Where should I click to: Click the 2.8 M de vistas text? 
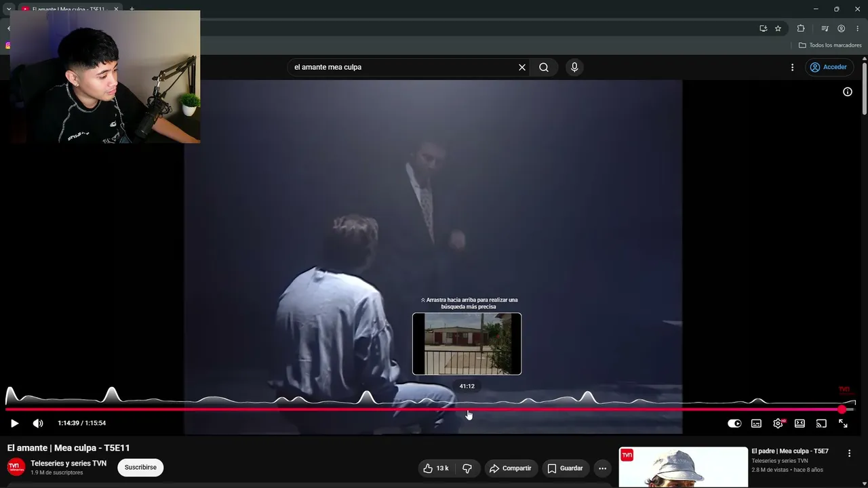770,470
